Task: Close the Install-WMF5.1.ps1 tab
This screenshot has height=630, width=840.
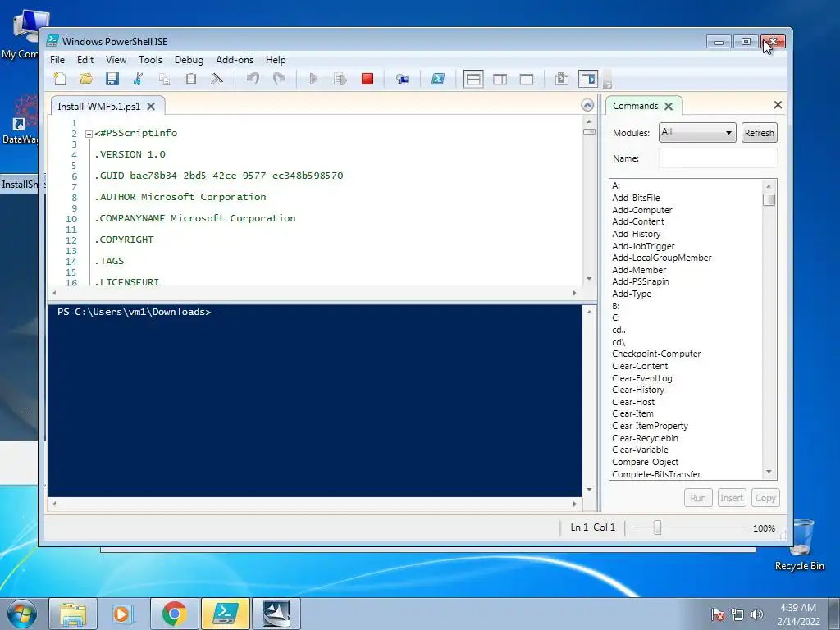Action: (151, 106)
